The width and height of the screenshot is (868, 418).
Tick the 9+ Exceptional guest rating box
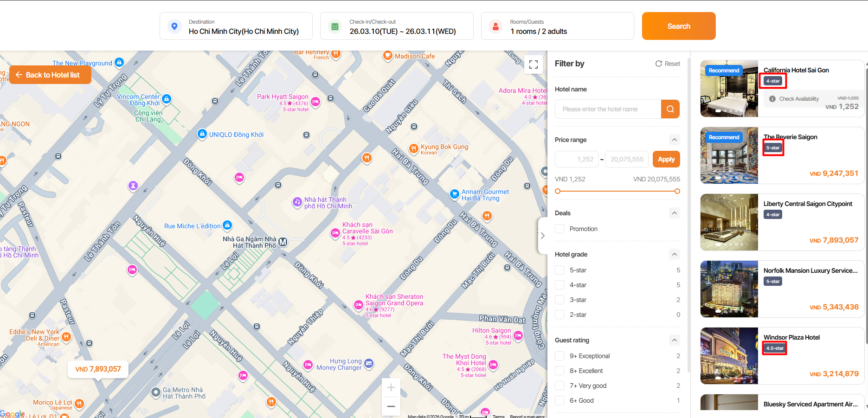559,356
